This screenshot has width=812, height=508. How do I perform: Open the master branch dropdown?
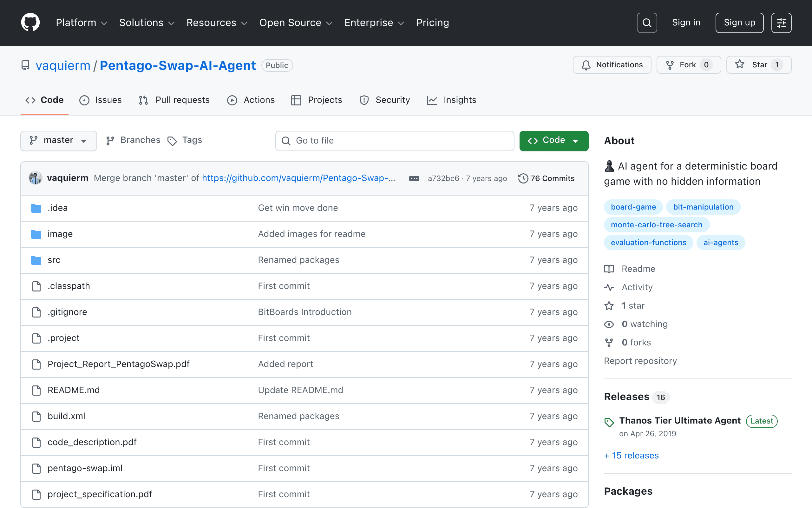point(59,140)
